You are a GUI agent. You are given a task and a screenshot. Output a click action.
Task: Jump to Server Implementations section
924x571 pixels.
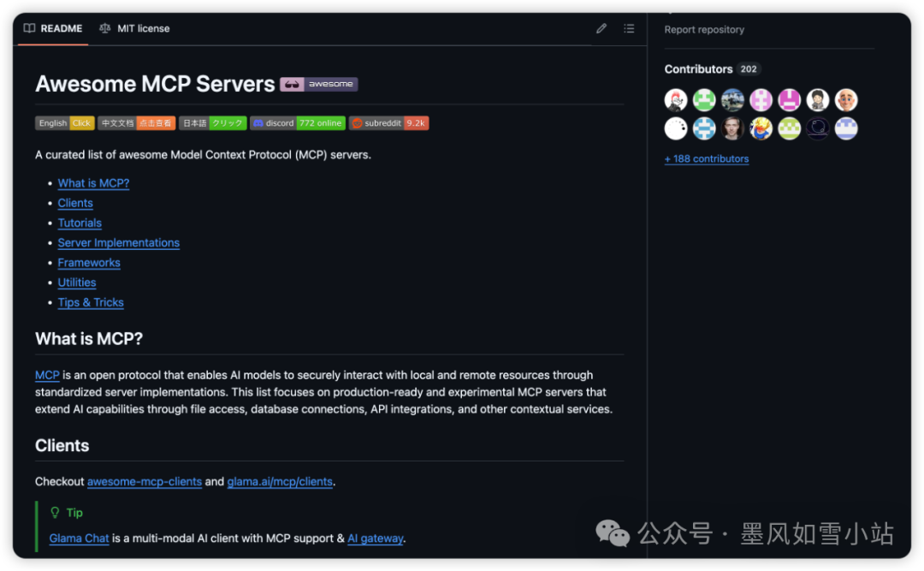(x=119, y=243)
